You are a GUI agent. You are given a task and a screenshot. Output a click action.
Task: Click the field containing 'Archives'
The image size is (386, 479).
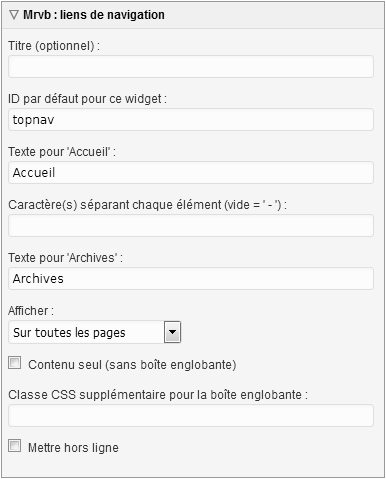191,279
